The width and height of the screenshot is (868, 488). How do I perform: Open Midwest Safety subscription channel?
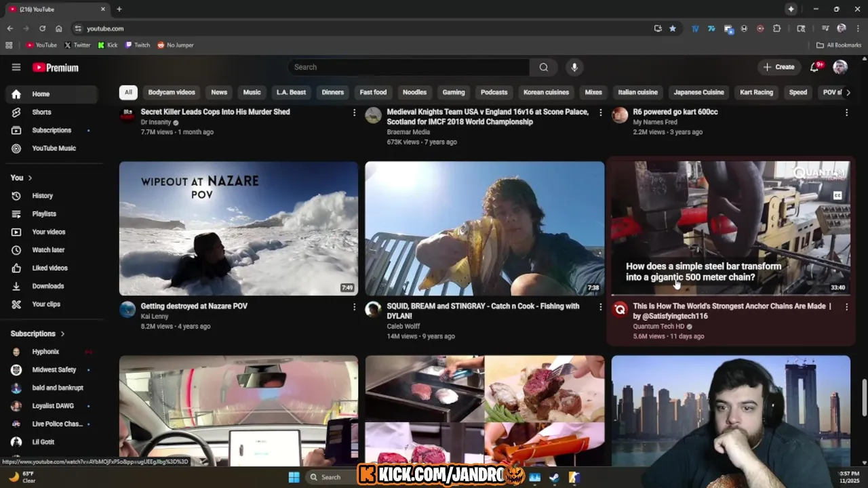click(52, 369)
